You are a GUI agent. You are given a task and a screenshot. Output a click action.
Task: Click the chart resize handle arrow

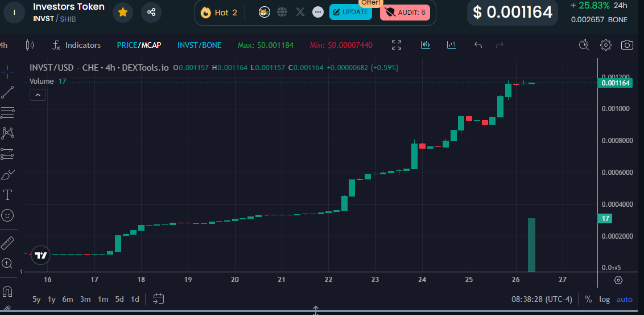coord(316,309)
